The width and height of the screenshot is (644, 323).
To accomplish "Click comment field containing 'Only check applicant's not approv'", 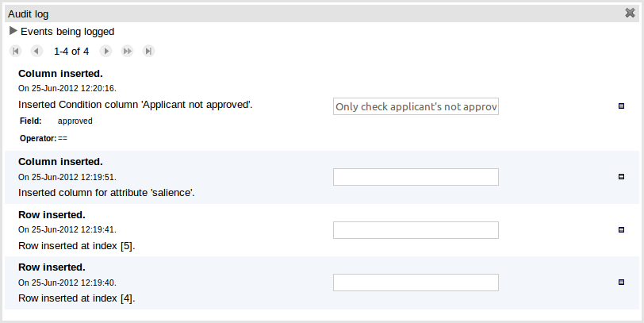I will click(x=416, y=106).
